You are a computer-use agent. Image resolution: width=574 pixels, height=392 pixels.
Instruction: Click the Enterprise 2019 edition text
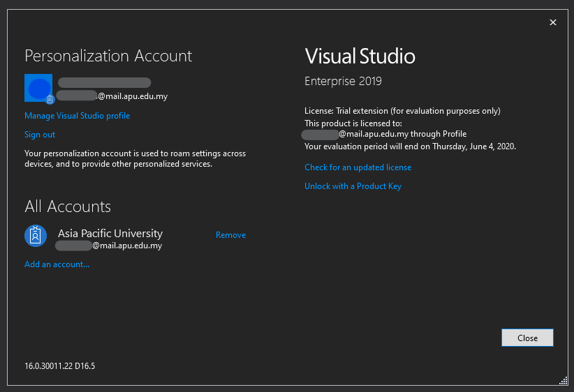[x=343, y=81]
